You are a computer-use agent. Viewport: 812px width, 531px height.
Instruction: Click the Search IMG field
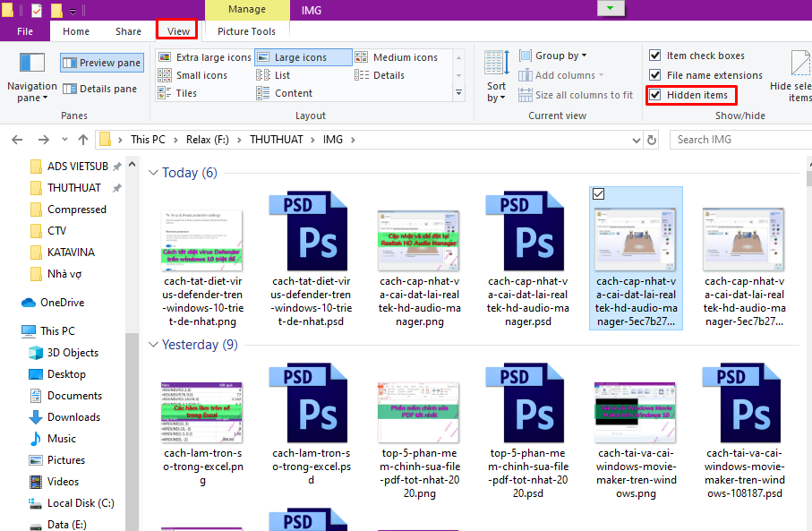pos(740,140)
